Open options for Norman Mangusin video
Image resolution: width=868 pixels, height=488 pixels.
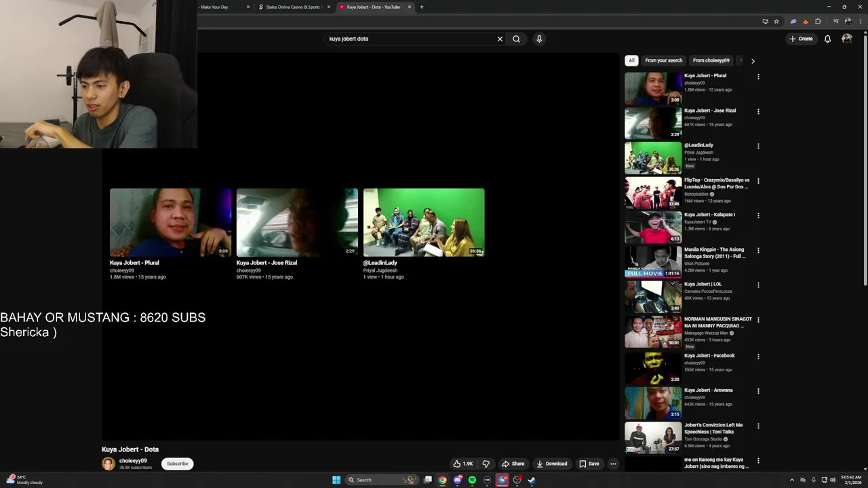(x=758, y=320)
